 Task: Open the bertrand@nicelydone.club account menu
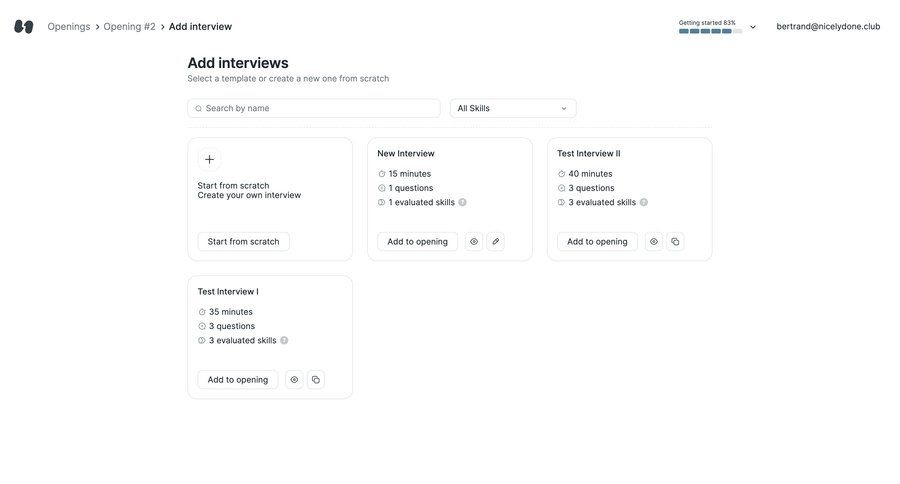828,26
